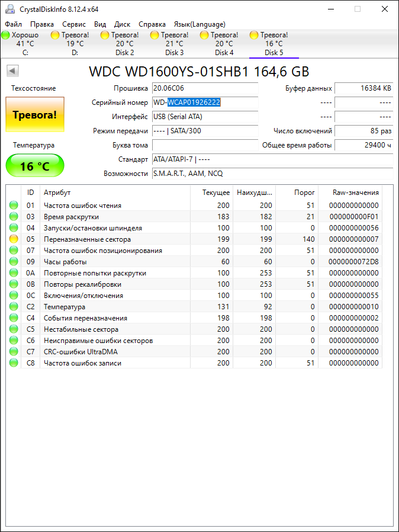
Task: Click the green status icon for attribute 07
Action: tap(14, 251)
